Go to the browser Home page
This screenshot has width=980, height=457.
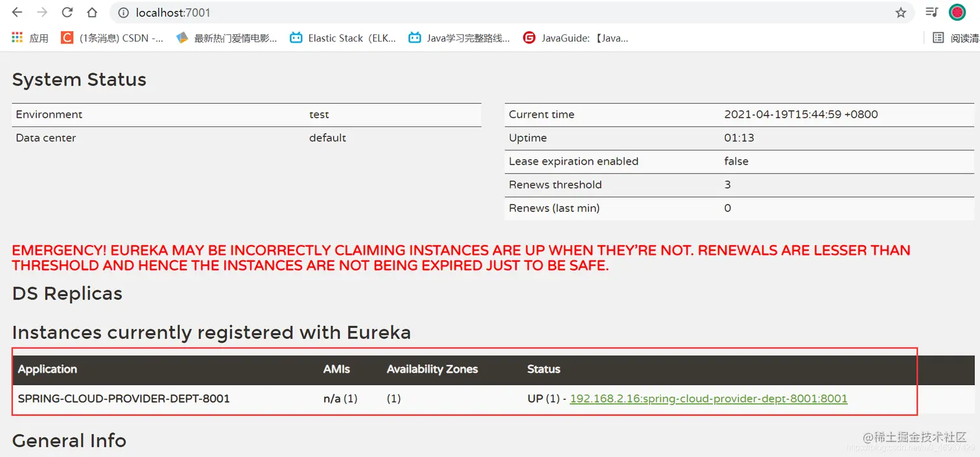(92, 12)
